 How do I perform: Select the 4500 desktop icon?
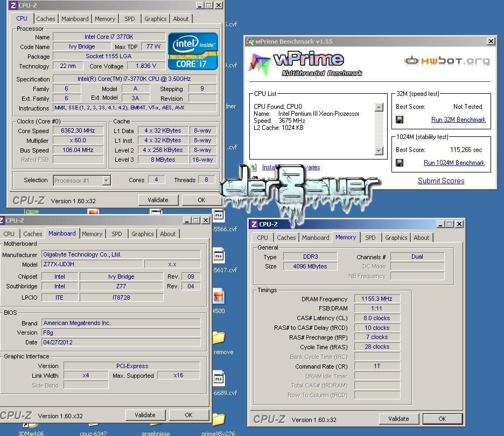[x=219, y=296]
